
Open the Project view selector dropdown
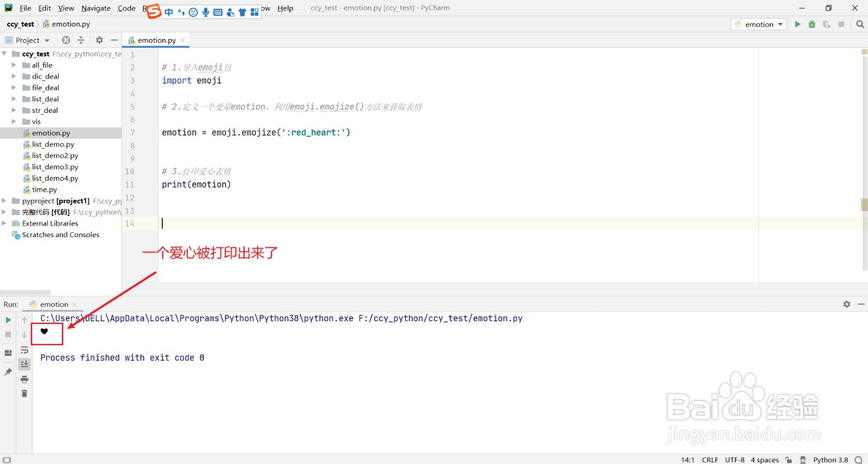(28, 40)
